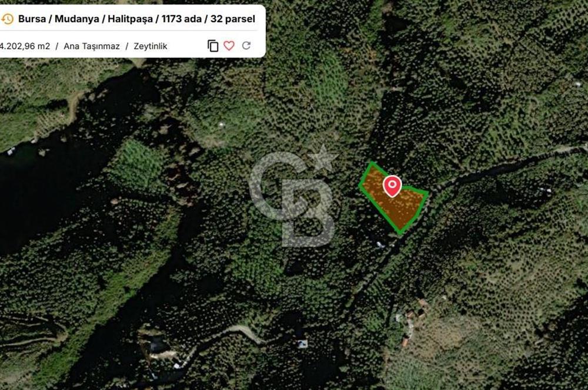Select the Zeytinlik land type label
The image size is (588, 390).
pyautogui.click(x=151, y=46)
